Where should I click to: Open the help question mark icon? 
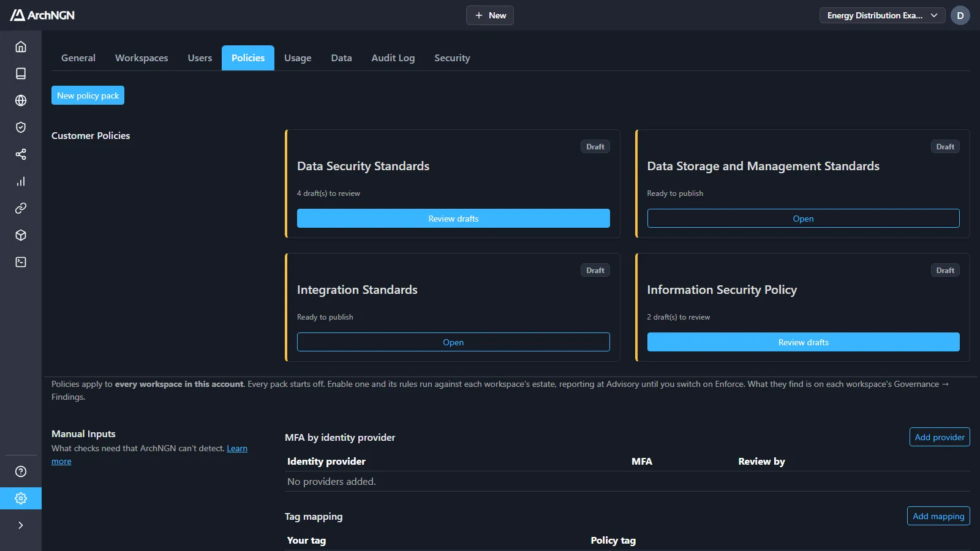pos(21,471)
